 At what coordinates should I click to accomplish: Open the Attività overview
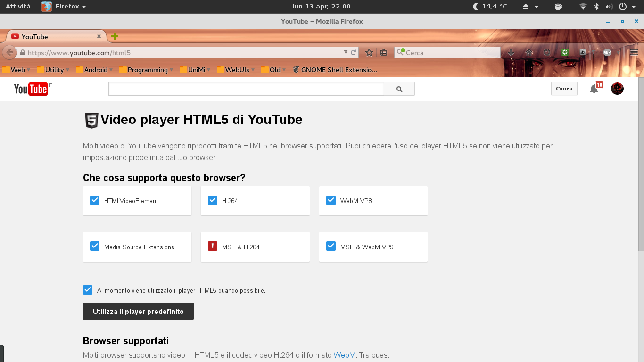[x=18, y=7]
